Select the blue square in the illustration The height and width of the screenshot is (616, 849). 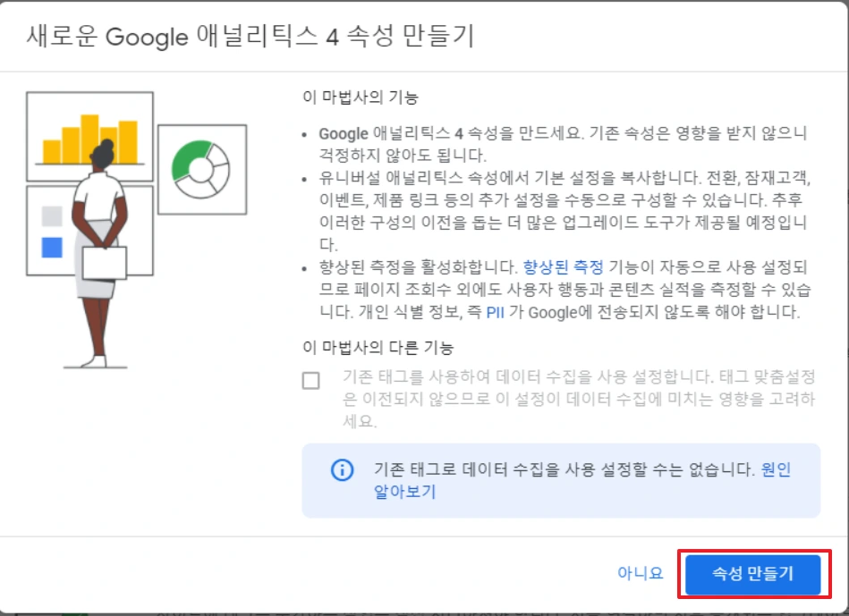pyautogui.click(x=52, y=248)
